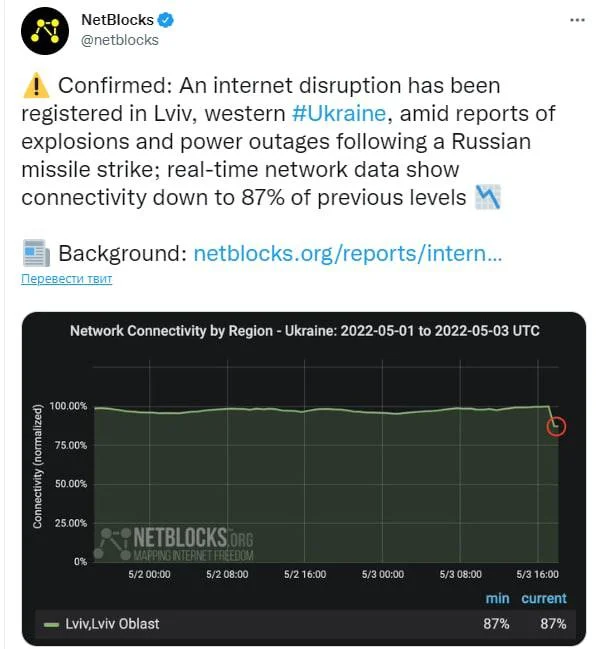Click the blue verified badge
This screenshot has width=596, height=649.
click(x=166, y=20)
